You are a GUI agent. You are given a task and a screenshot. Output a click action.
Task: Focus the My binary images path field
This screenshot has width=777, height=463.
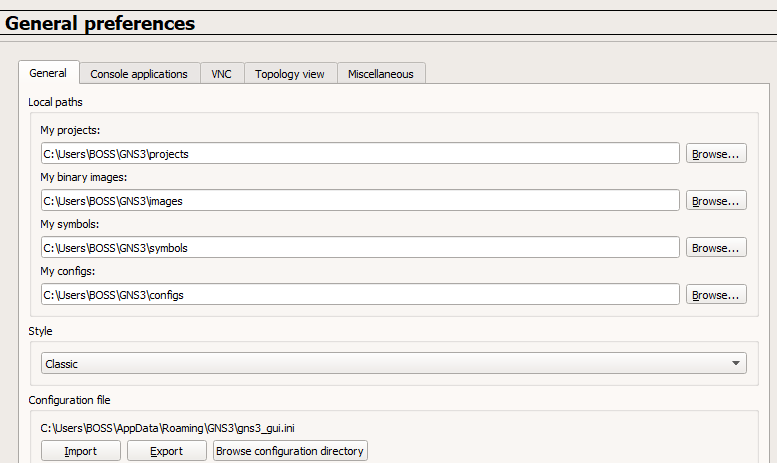pyautogui.click(x=360, y=201)
